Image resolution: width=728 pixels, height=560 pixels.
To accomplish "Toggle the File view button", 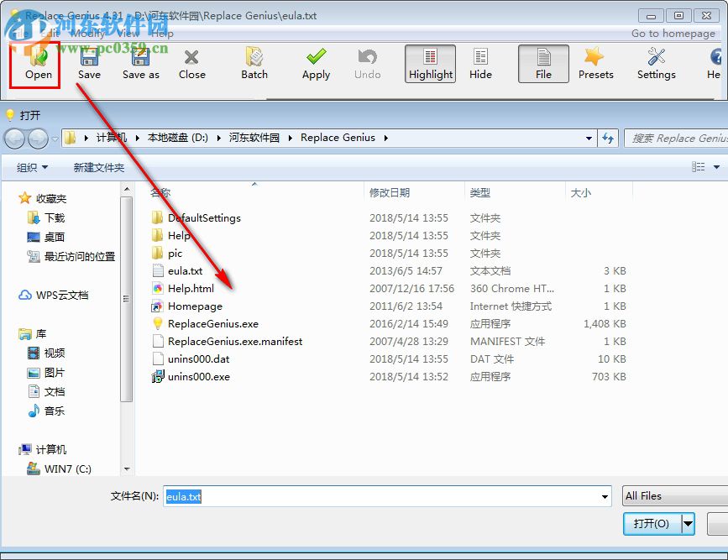I will [543, 64].
